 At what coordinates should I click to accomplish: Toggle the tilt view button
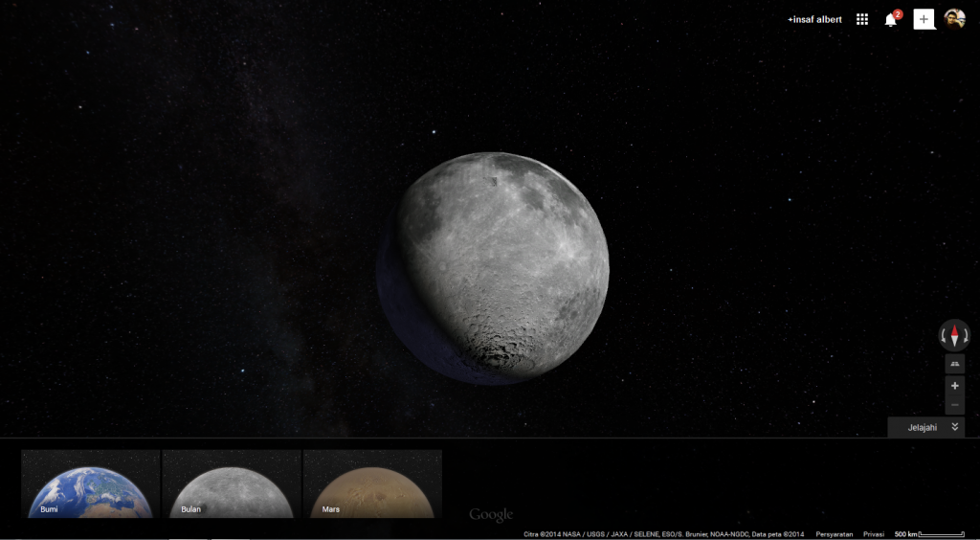pyautogui.click(x=954, y=364)
